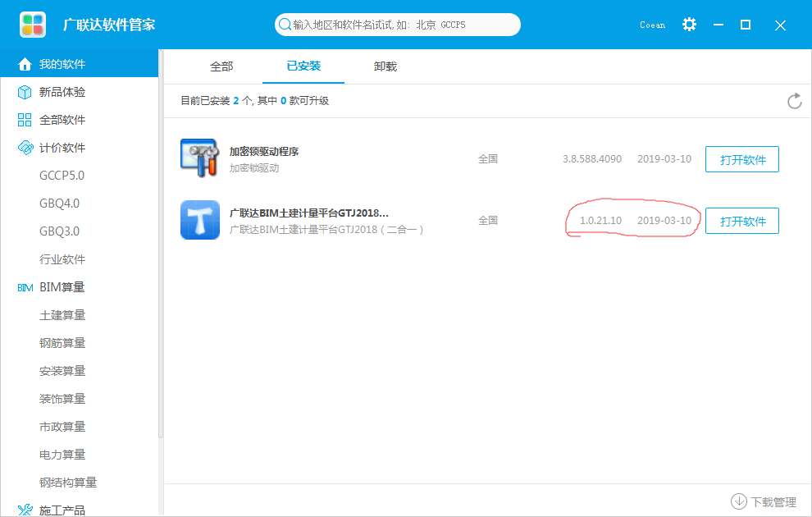Viewport: 812px width, 517px height.
Task: Switch to the 已安装 tab
Action: click(x=303, y=66)
